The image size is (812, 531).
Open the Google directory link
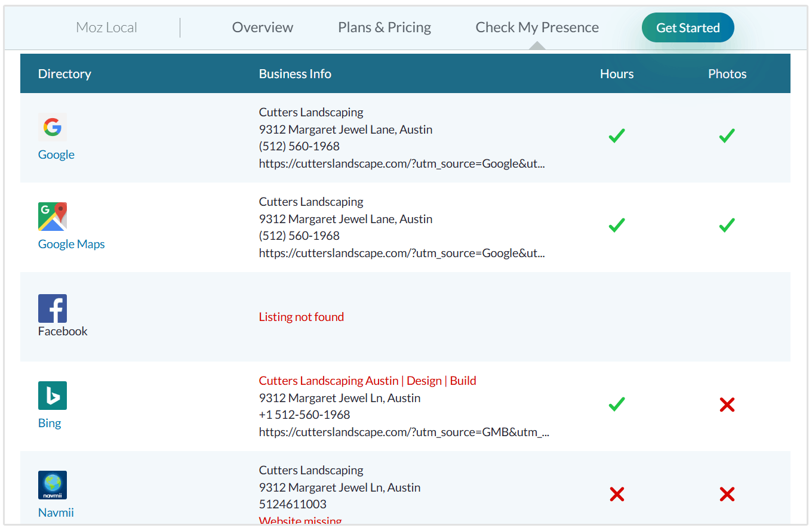tap(56, 155)
